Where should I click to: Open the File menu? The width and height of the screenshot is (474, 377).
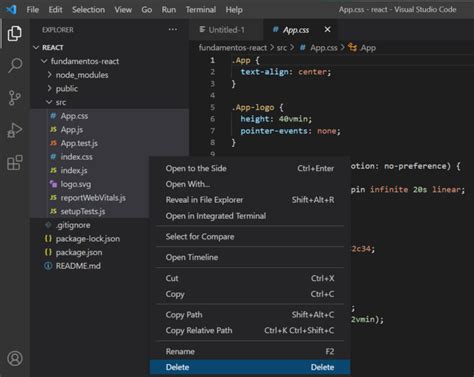[x=32, y=10]
